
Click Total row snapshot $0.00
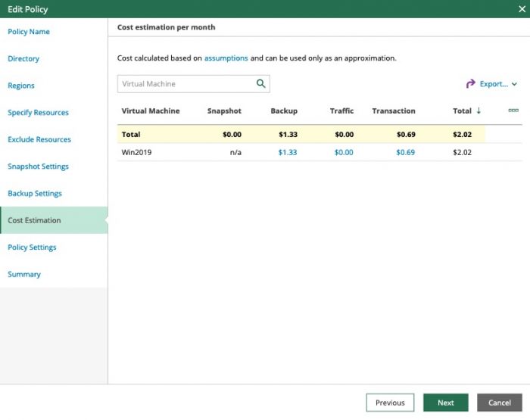pyautogui.click(x=232, y=135)
